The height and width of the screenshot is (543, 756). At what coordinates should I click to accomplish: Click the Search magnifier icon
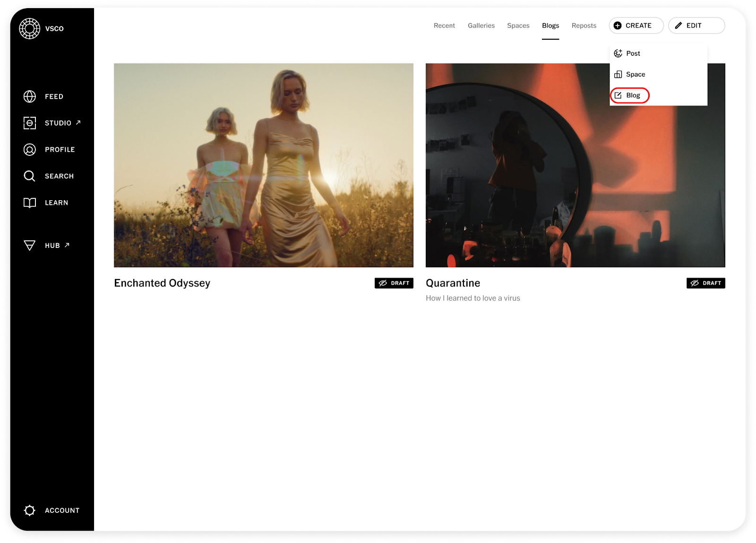[x=30, y=176]
